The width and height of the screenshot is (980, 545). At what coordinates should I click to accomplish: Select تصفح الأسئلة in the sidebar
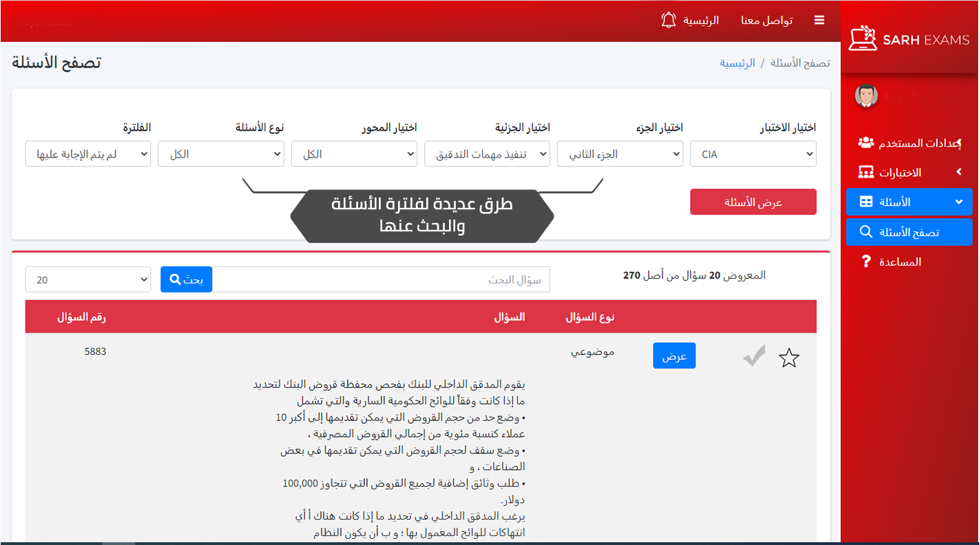(x=909, y=233)
